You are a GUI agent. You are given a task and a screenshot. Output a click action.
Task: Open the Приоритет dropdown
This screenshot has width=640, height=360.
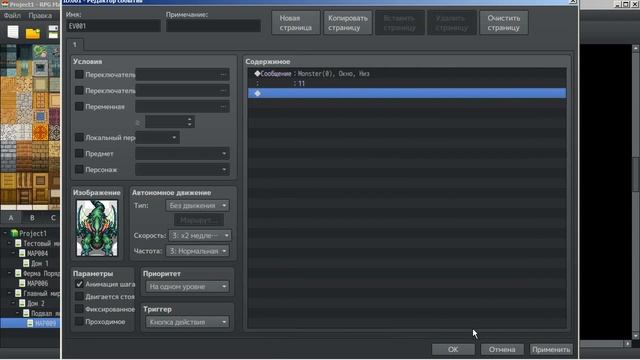pos(187,287)
